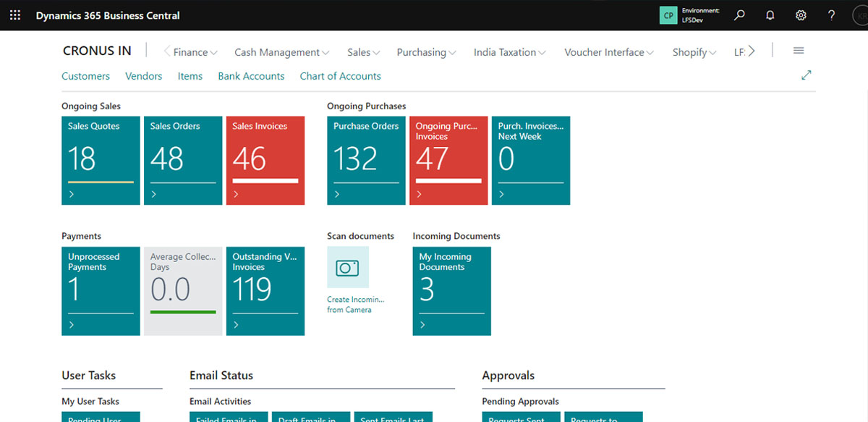Image resolution: width=868 pixels, height=422 pixels.
Task: Expand the Sales menu
Action: coord(363,52)
